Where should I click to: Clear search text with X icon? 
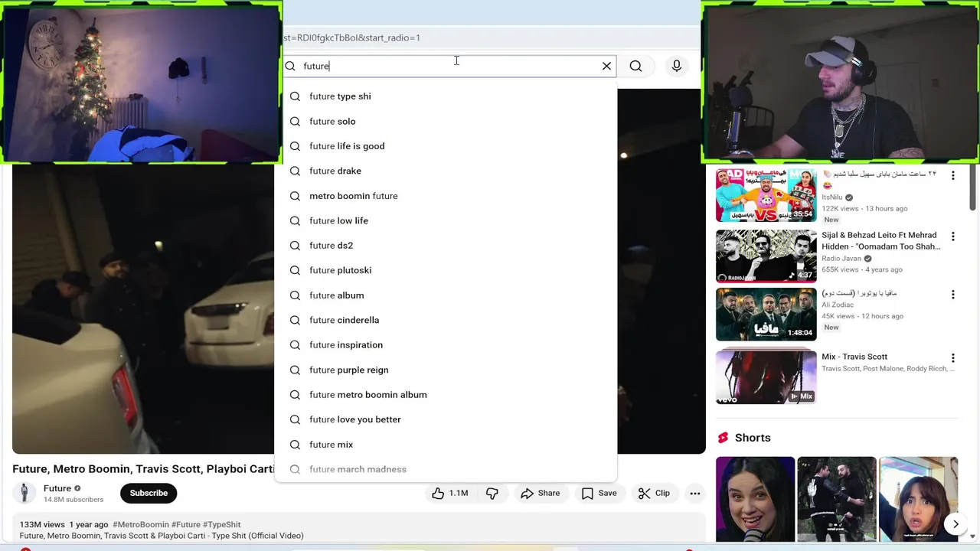click(x=606, y=66)
